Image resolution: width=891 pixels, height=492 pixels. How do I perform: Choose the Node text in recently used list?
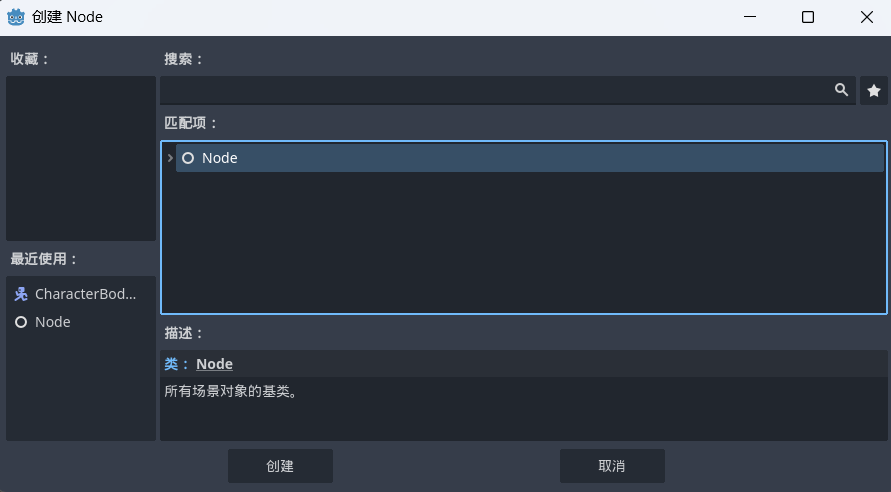[53, 322]
